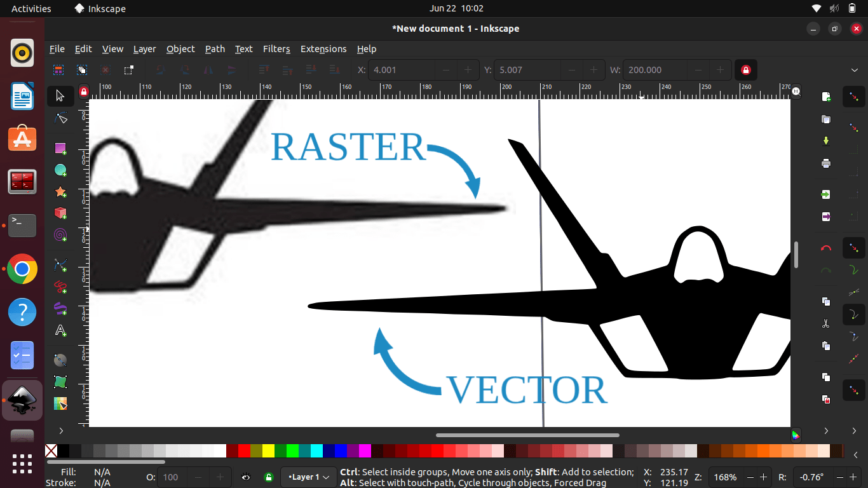
Task: Open the Layer 1 dropdown in status bar
Action: [309, 477]
